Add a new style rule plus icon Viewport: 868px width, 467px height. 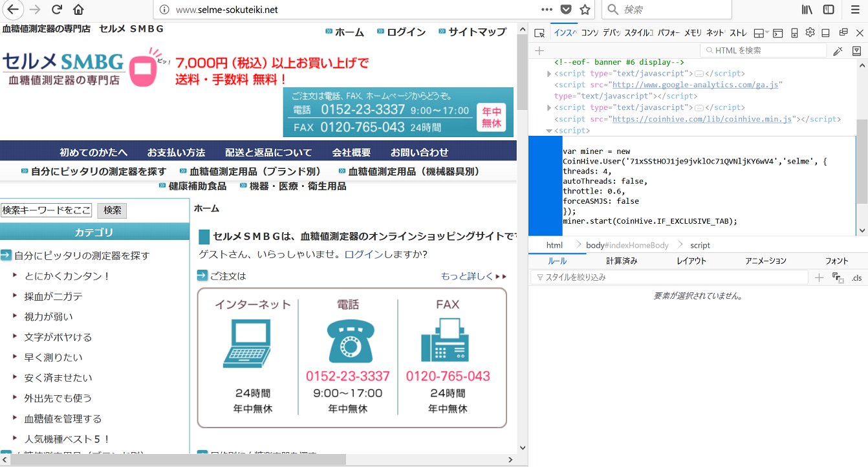click(819, 277)
